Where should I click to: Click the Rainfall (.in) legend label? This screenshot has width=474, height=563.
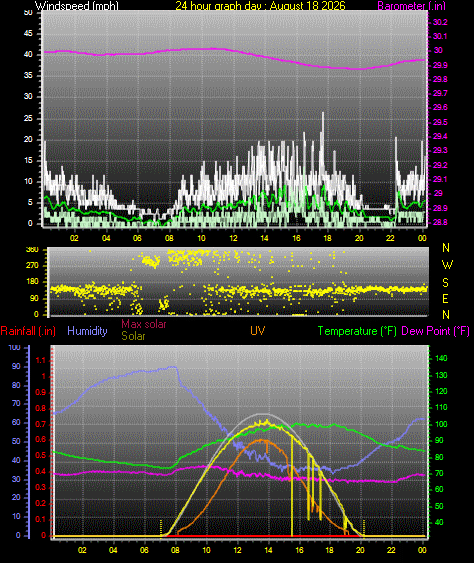[28, 331]
